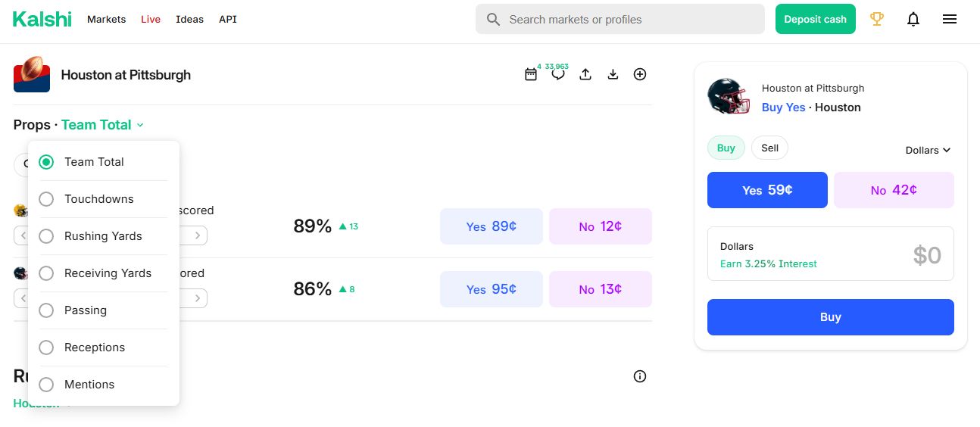Open the calendar icon in event header
The width and height of the screenshot is (980, 427).
[x=531, y=74]
